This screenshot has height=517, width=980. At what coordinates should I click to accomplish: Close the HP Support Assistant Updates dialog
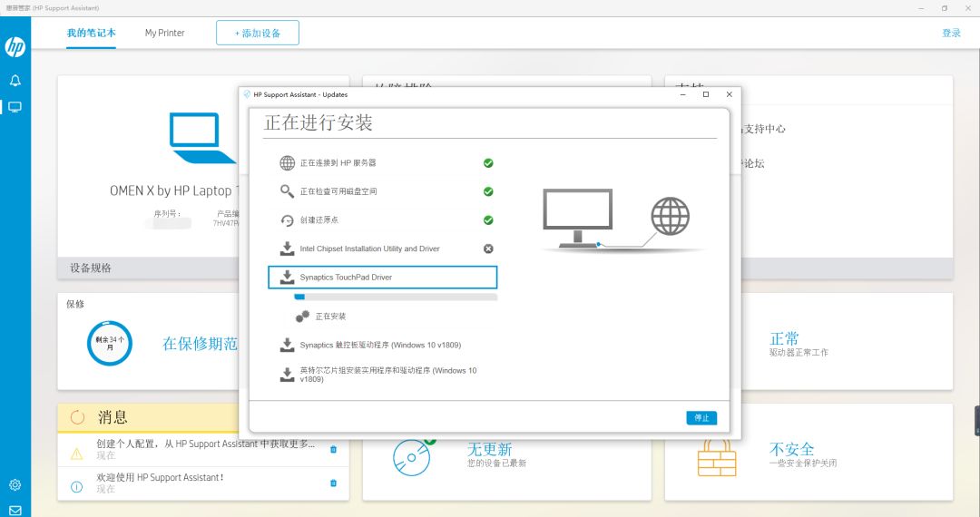729,94
